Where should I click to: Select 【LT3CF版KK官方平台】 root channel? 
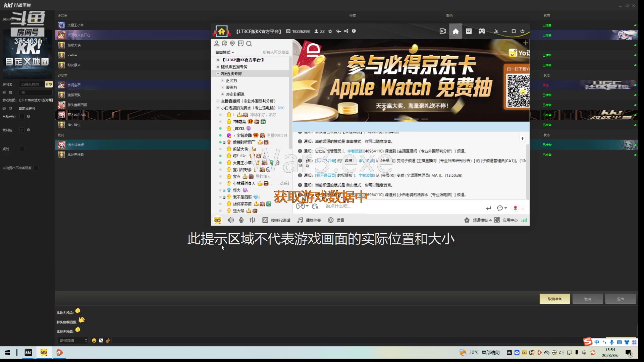coord(243,60)
